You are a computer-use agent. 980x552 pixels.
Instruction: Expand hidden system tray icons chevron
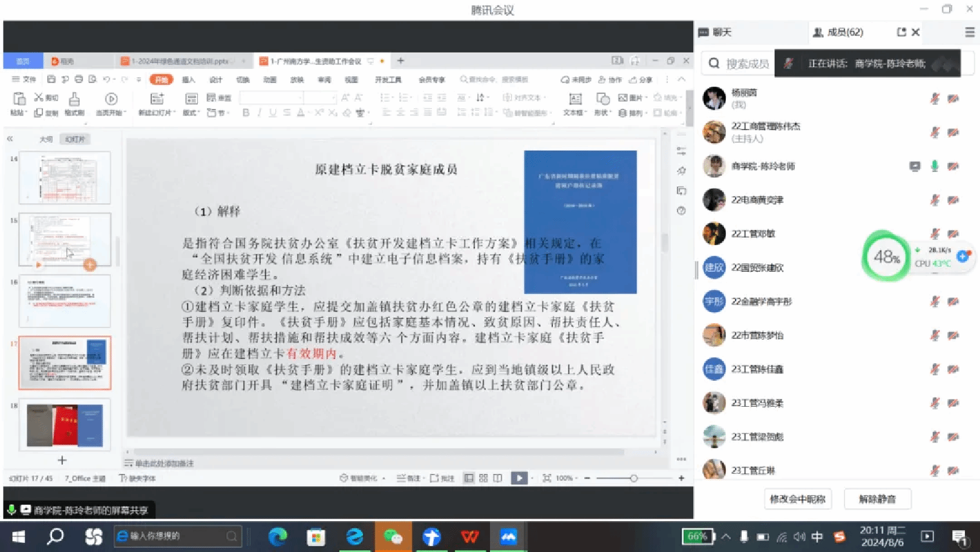pos(726,536)
